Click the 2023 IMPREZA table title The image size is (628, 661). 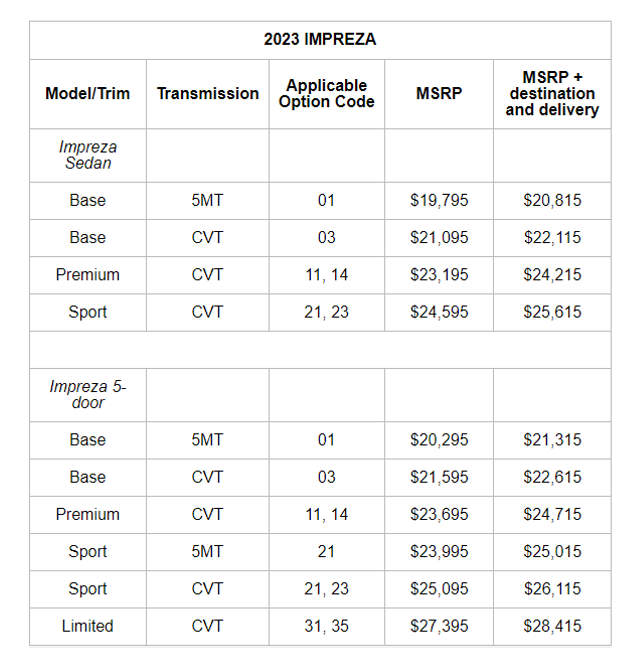point(320,40)
